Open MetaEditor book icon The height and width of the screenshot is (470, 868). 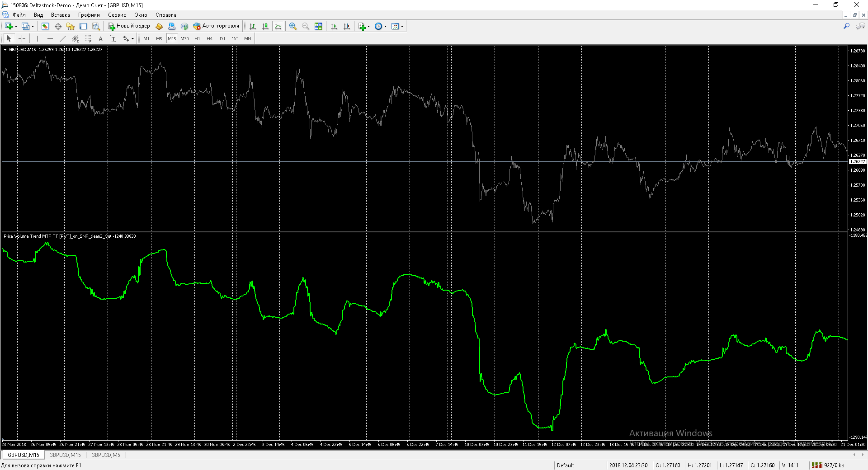[159, 26]
